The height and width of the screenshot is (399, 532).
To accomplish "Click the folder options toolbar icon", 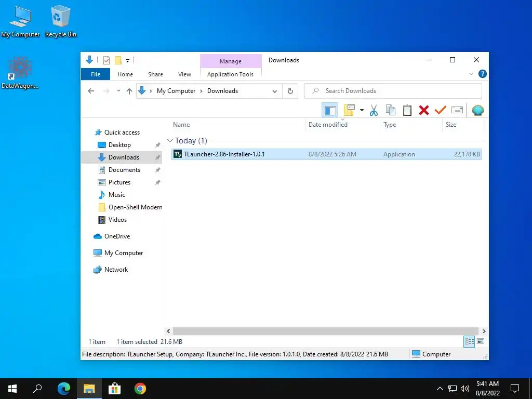I will [349, 110].
